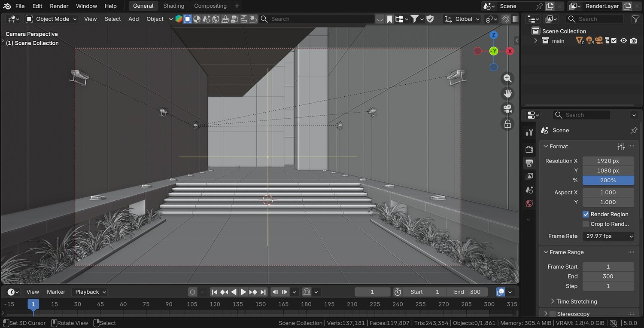The height and width of the screenshot is (328, 644).
Task: Click the Resolution percentage slider at 200%
Action: pyautogui.click(x=608, y=181)
